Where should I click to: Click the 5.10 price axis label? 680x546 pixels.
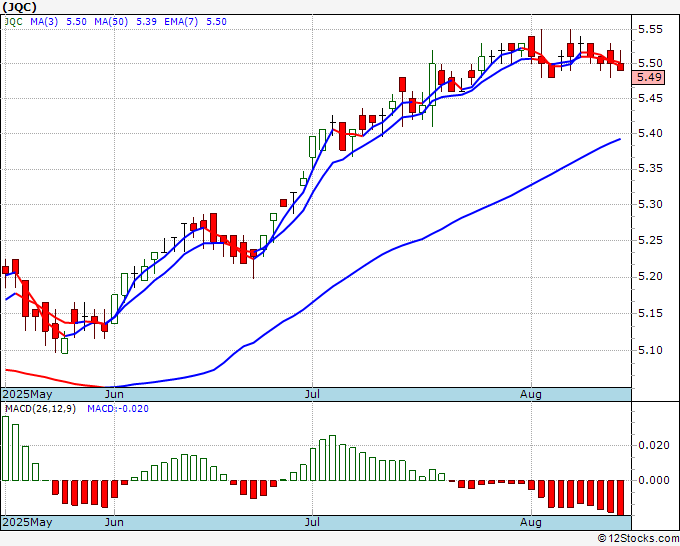(x=650, y=350)
